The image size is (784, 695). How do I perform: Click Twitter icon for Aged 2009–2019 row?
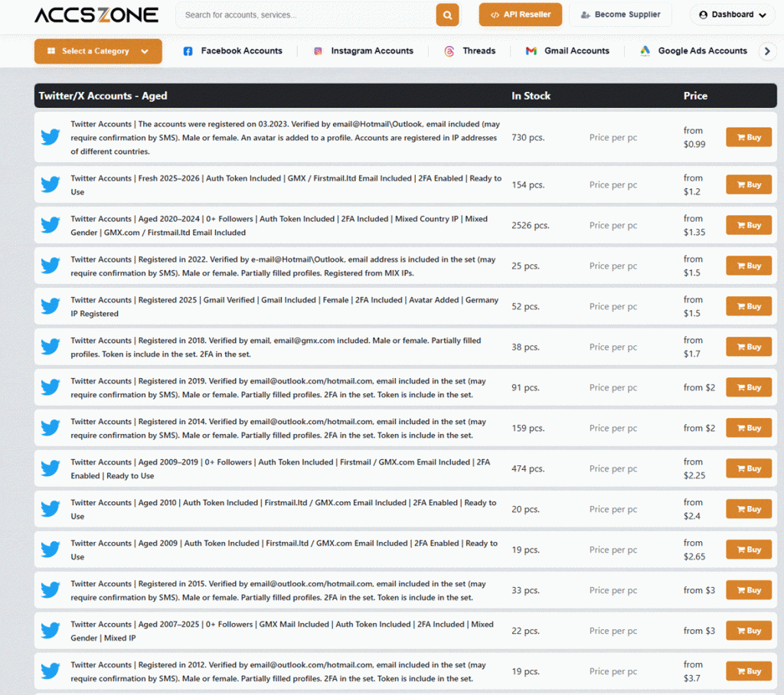point(51,468)
